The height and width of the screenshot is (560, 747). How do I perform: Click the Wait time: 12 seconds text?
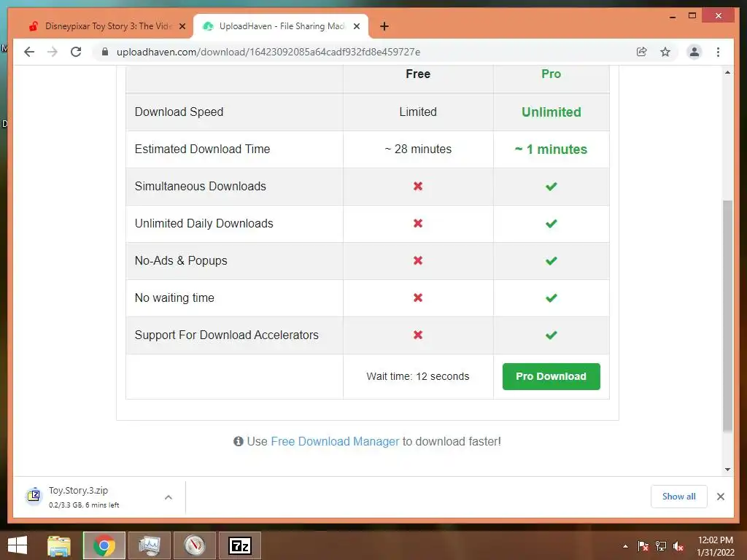[418, 376]
